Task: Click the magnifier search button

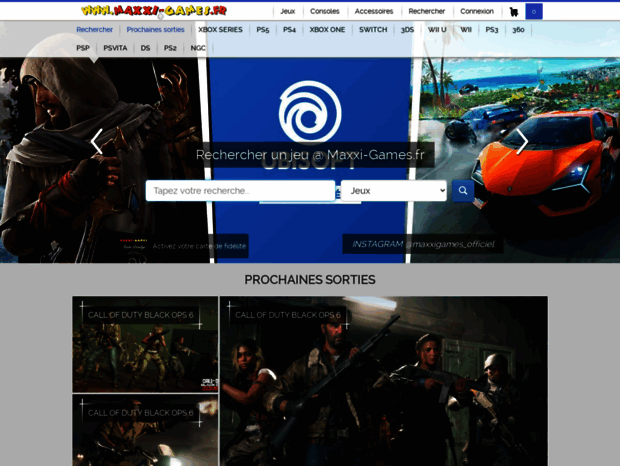Action: (x=463, y=191)
